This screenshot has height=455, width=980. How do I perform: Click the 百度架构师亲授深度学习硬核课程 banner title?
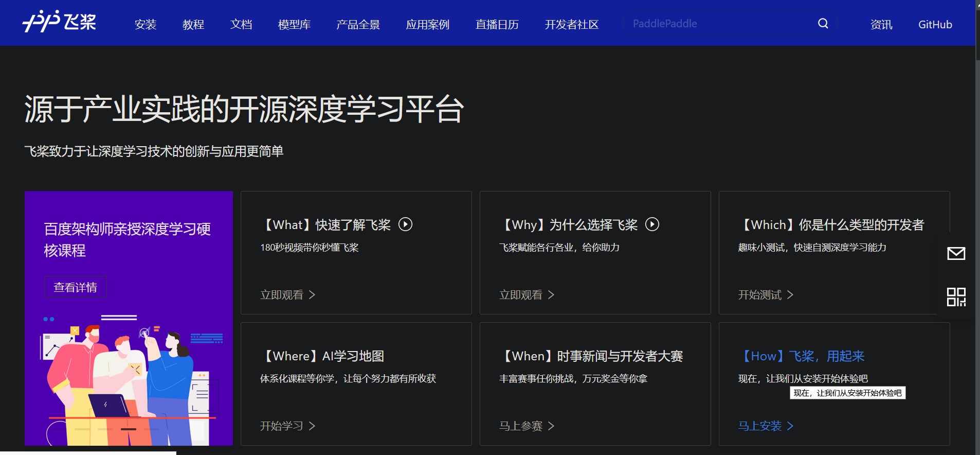click(127, 240)
